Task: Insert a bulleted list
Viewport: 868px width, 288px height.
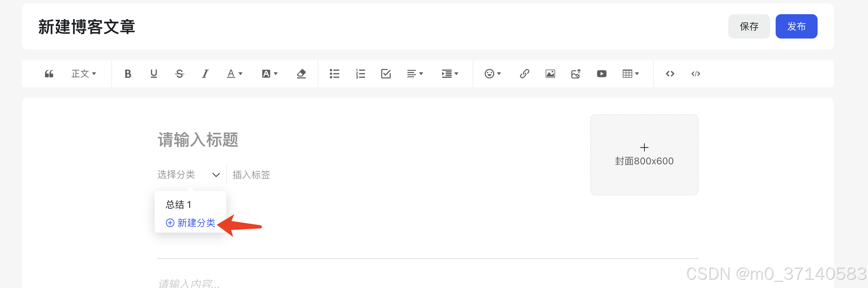Action: pos(335,74)
